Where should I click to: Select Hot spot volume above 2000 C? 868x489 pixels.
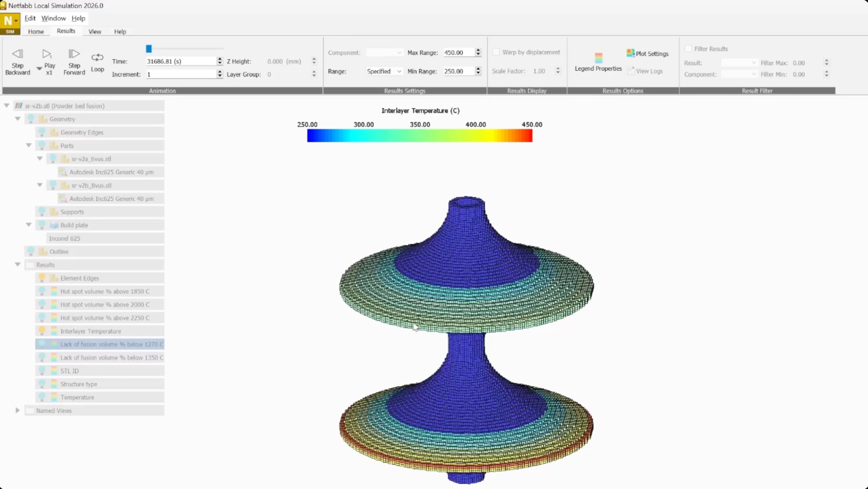100,304
